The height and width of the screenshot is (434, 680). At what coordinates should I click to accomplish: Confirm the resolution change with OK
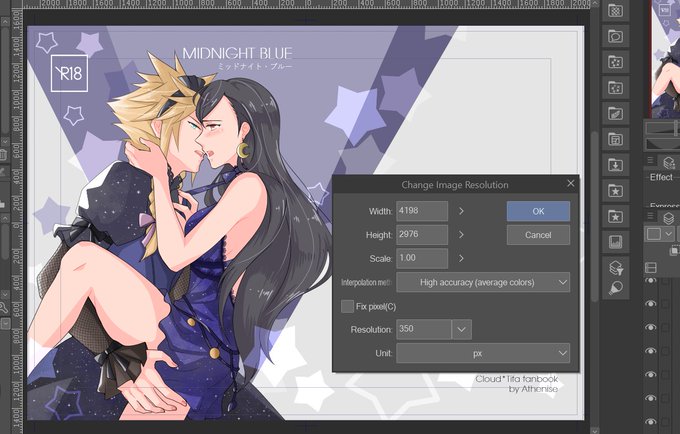[538, 211]
